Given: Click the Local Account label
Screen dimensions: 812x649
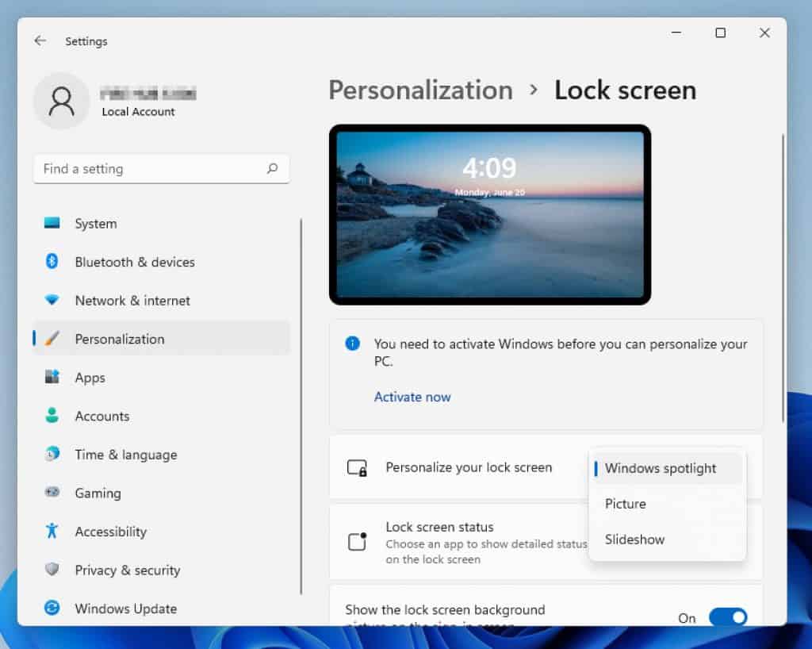Looking at the screenshot, I should (138, 111).
